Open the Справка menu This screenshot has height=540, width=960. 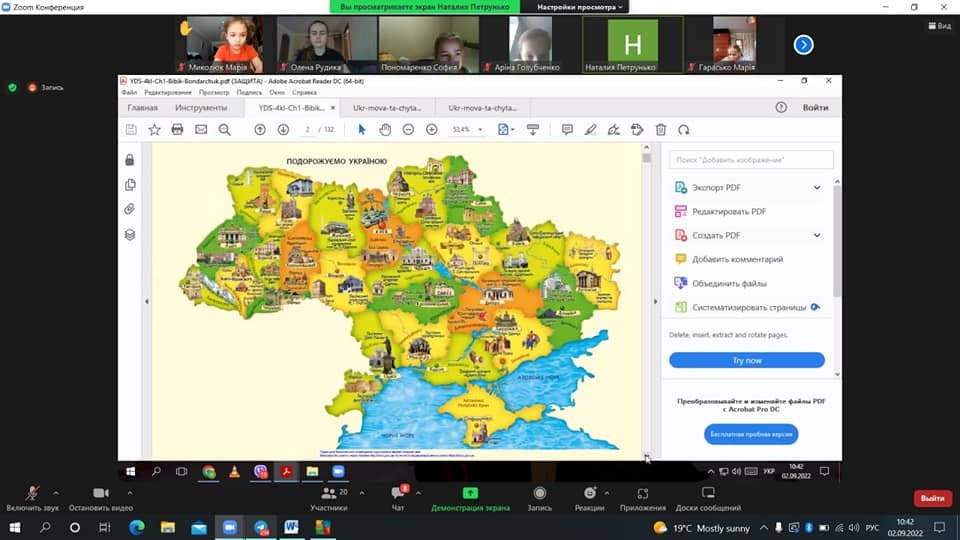tap(304, 92)
